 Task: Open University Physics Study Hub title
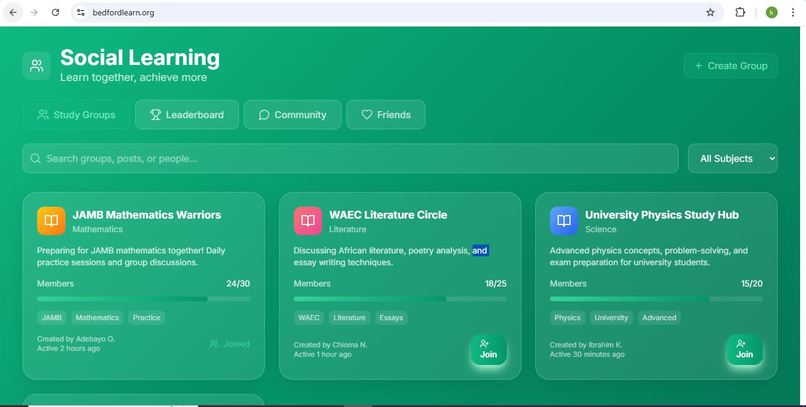pos(662,215)
